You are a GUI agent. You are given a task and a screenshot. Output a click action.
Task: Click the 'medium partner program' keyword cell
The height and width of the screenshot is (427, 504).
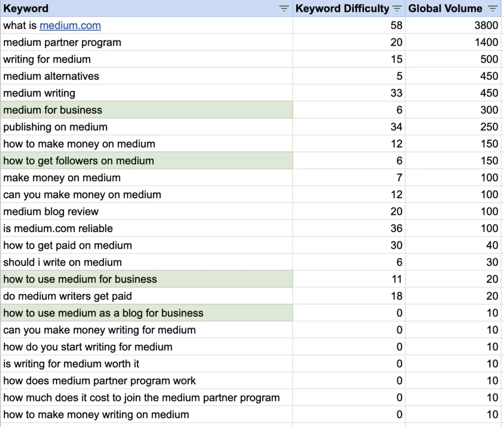pyautogui.click(x=62, y=42)
